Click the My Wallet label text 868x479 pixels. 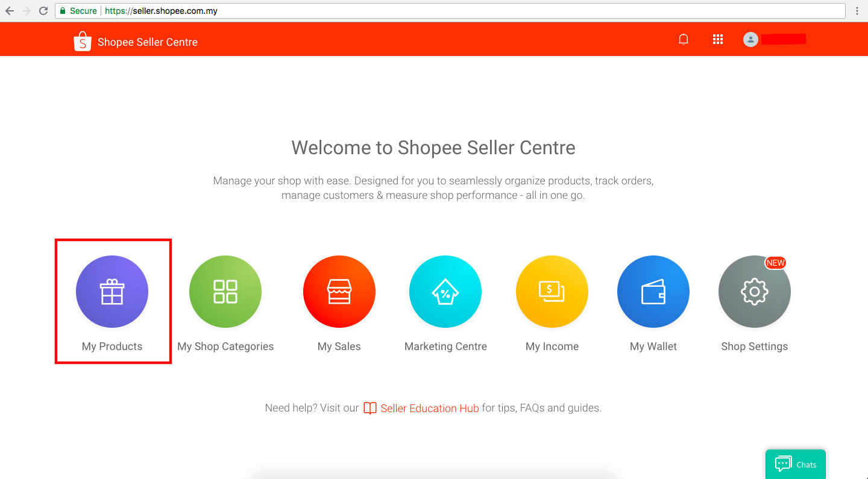click(x=653, y=346)
